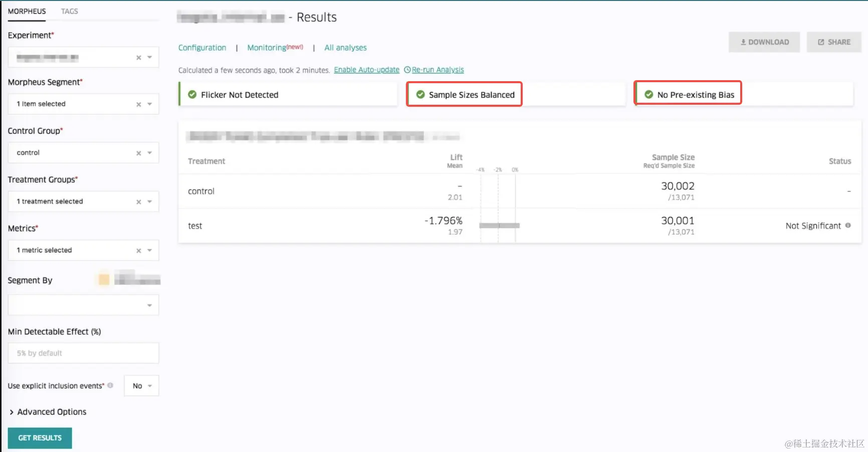Image resolution: width=868 pixels, height=452 pixels.
Task: Click the 30,002 sample size value
Action: click(678, 186)
